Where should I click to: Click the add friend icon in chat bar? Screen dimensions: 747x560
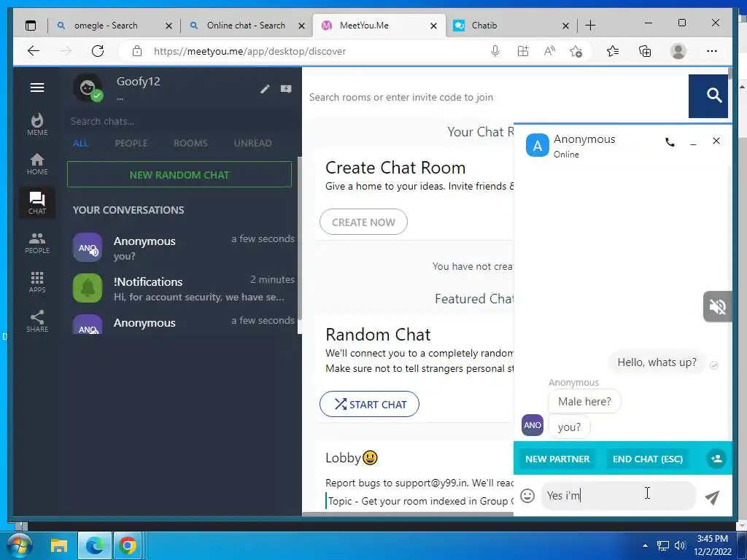point(716,459)
